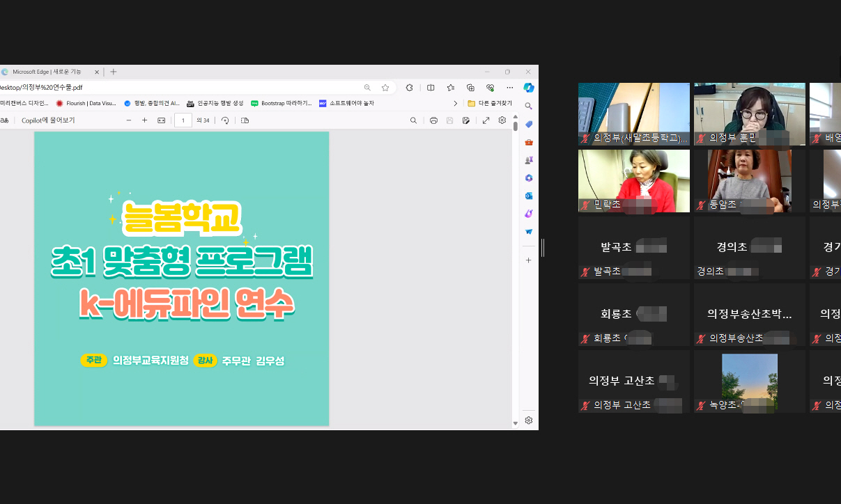841x504 pixels.
Task: Open the PDF viewer settings gear
Action: point(502,120)
